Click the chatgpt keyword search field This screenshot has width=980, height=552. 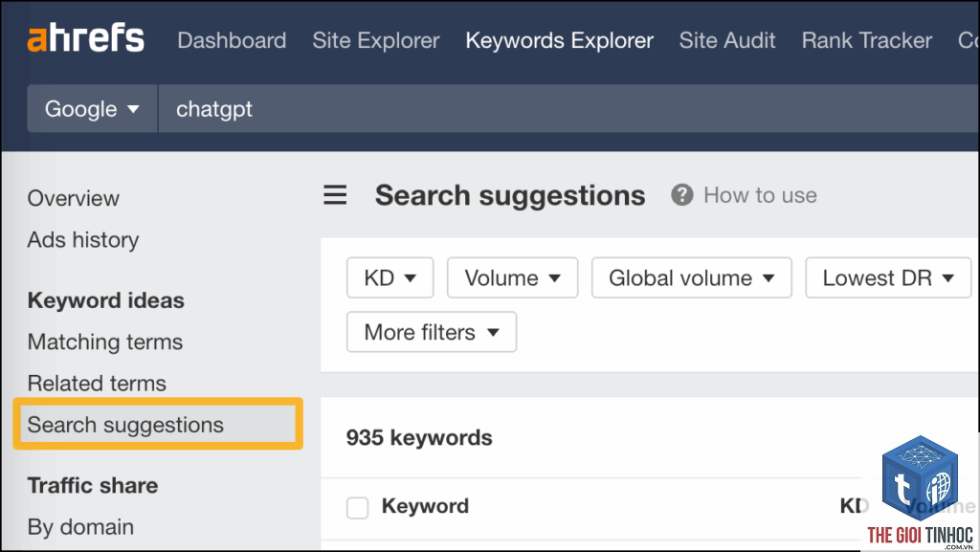pyautogui.click(x=568, y=109)
